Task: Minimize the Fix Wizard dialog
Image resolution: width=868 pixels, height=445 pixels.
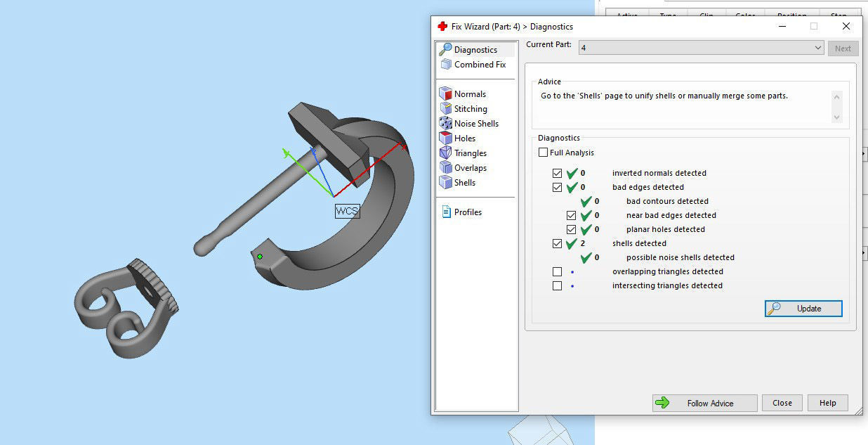Action: click(782, 26)
